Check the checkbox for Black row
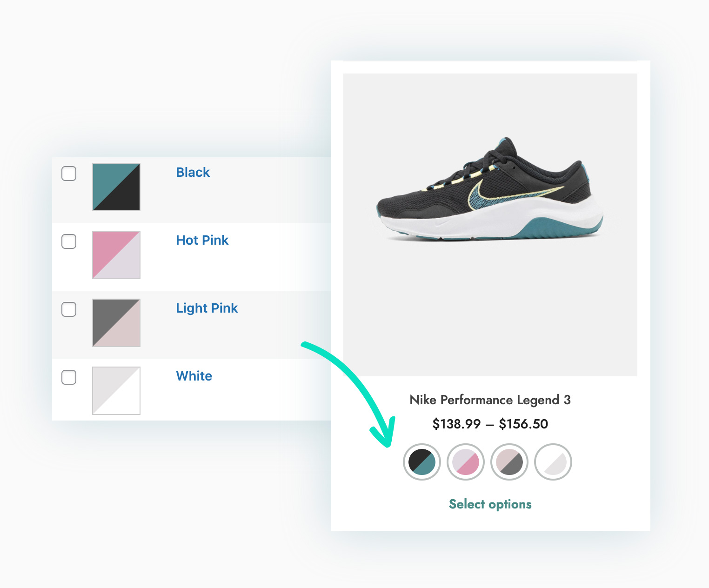 69,174
